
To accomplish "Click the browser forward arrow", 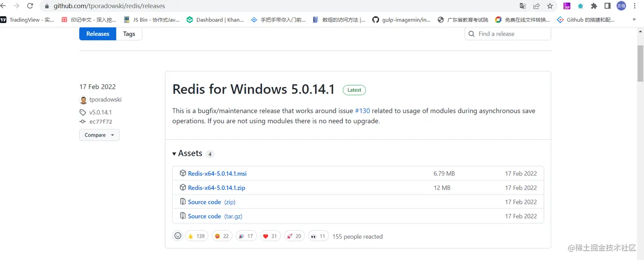I will pyautogui.click(x=17, y=6).
